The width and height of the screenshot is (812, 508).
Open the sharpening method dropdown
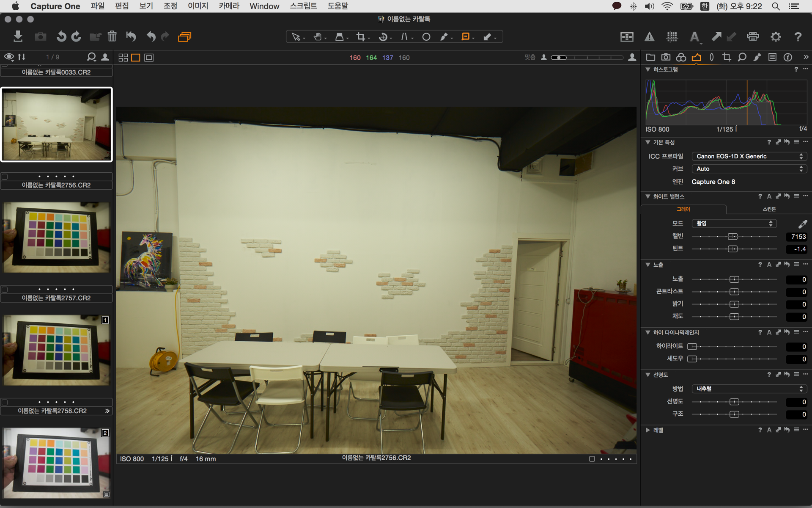point(749,389)
